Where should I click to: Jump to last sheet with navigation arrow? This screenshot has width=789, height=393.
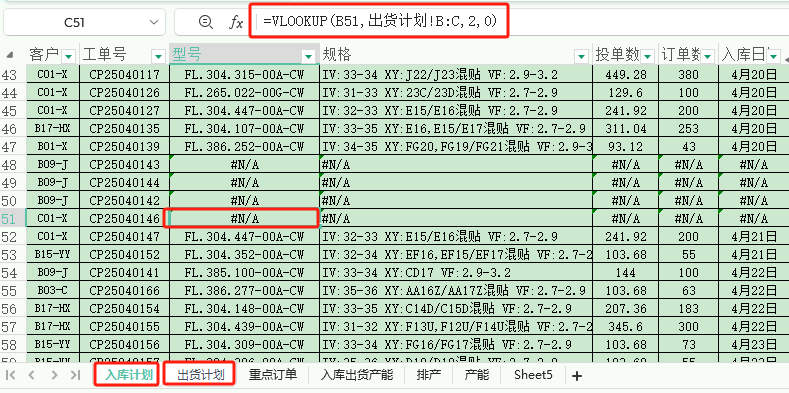click(x=75, y=375)
